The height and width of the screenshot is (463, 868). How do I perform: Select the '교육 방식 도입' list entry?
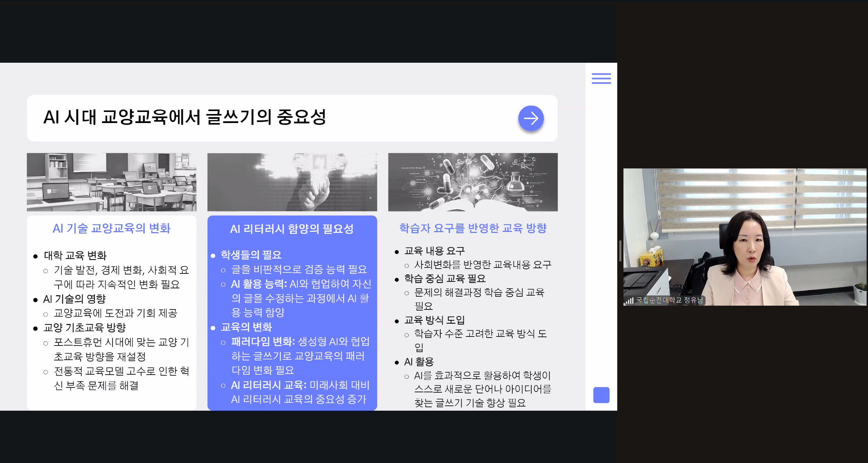[435, 320]
